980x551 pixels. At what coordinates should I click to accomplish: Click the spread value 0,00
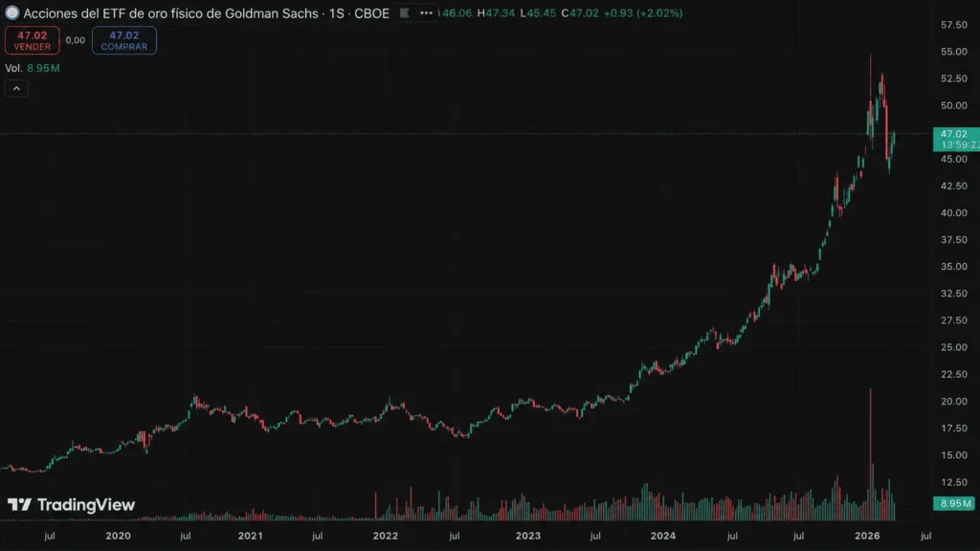75,40
